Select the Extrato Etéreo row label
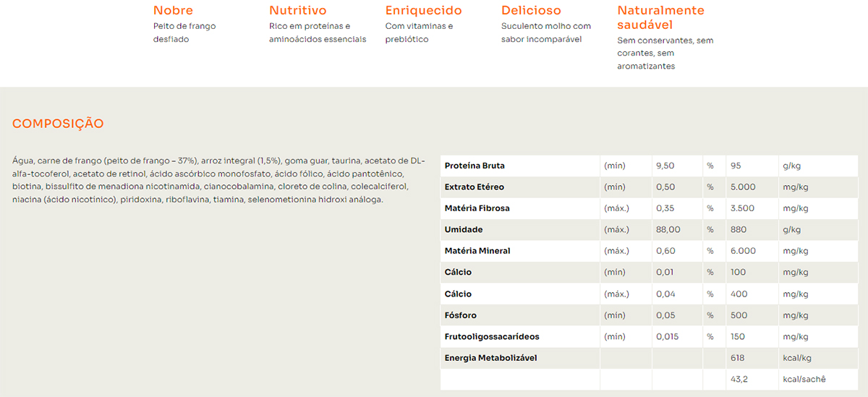 click(474, 187)
